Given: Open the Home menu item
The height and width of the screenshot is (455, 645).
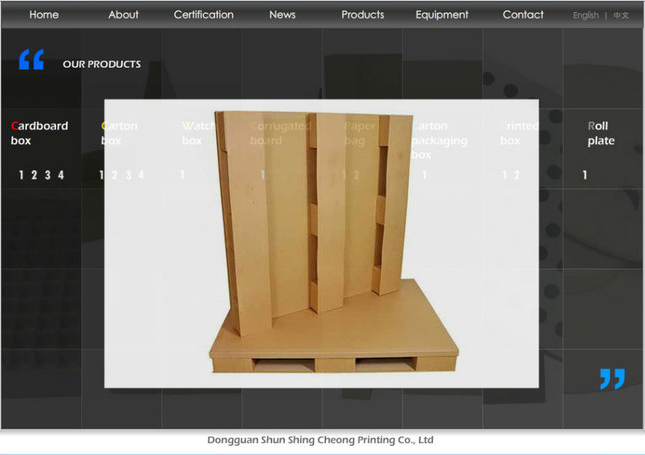Looking at the screenshot, I should (x=44, y=15).
